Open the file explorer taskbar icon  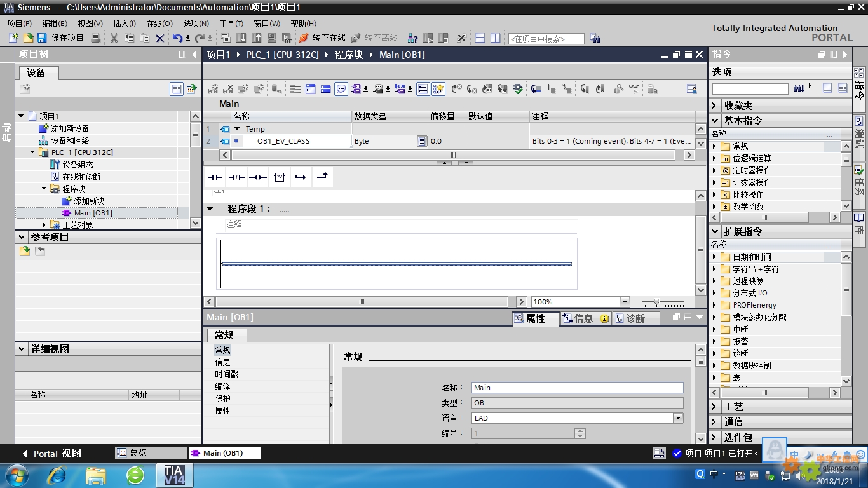(96, 475)
